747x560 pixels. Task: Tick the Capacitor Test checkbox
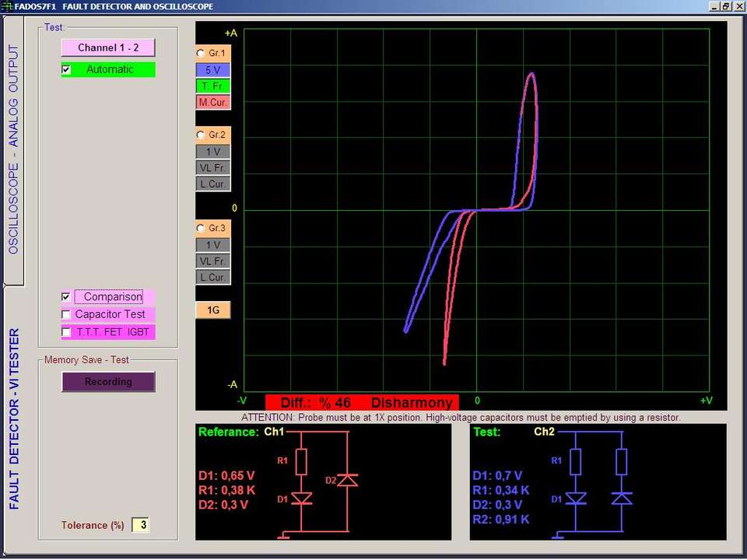point(66,314)
